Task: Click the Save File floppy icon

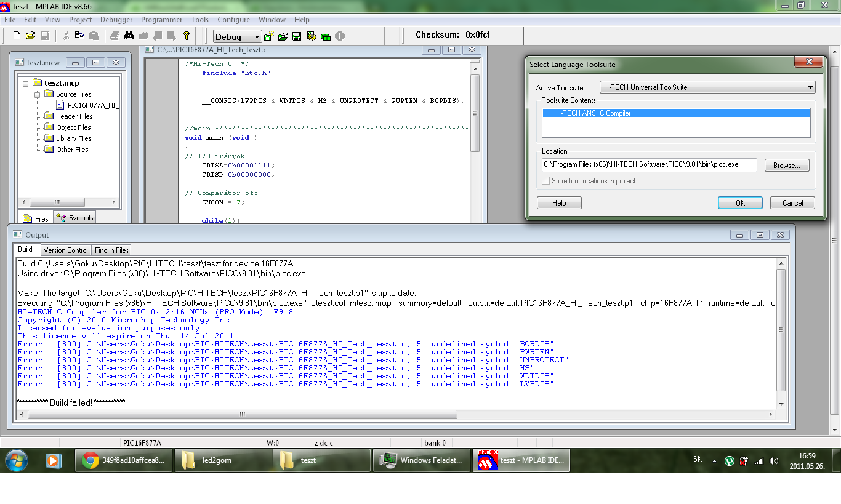Action: [x=44, y=36]
